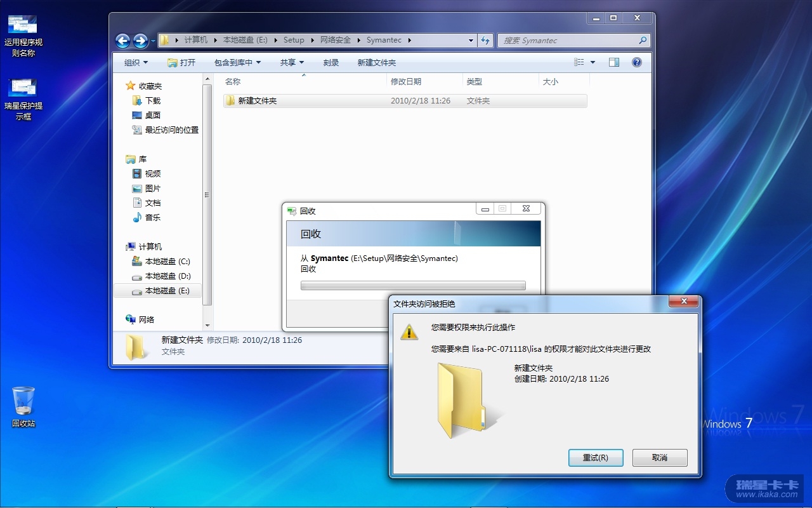Expand the arrow after Setup in the address bar
812x508 pixels.
313,40
